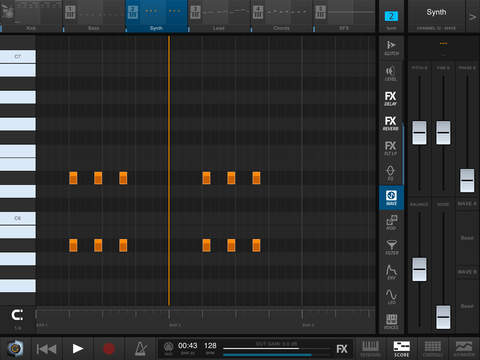Open the EQ section icon
480x360 pixels.
(x=391, y=173)
